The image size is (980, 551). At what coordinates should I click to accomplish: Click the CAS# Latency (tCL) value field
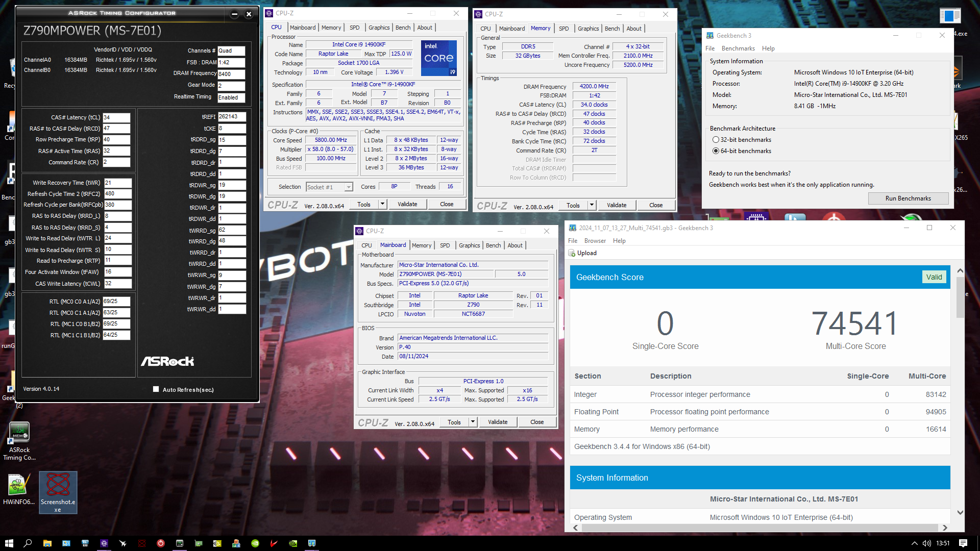click(116, 117)
